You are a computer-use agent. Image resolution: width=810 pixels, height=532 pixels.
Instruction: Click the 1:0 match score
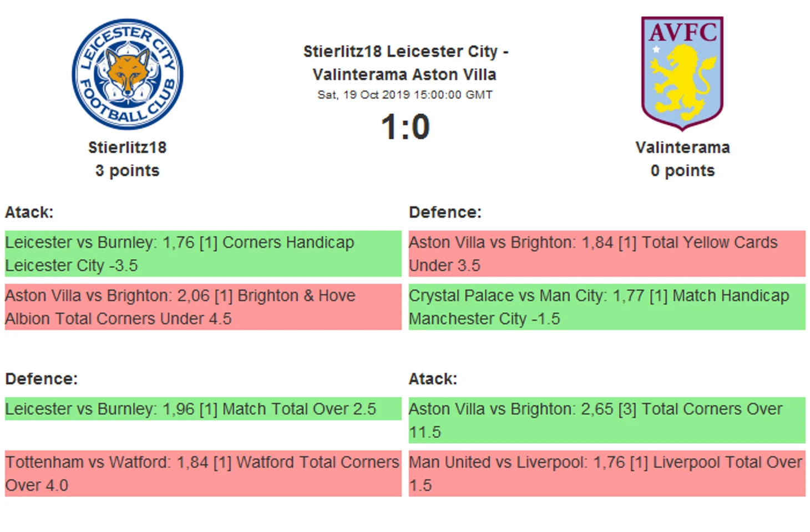click(x=406, y=127)
